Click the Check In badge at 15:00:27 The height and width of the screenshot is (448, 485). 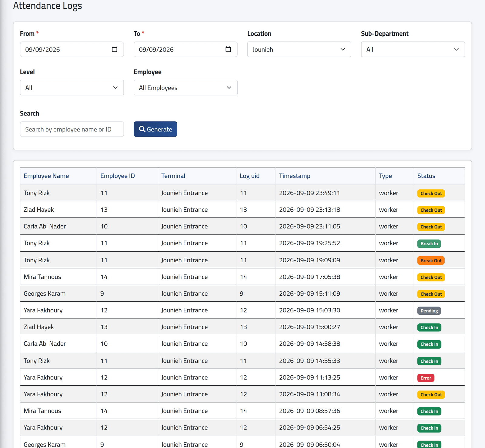point(429,327)
